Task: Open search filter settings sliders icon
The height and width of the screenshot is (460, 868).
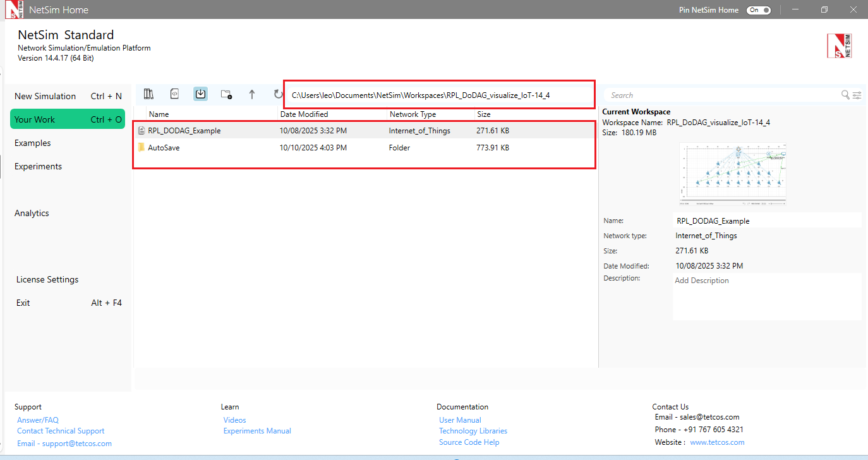Action: pos(857,95)
